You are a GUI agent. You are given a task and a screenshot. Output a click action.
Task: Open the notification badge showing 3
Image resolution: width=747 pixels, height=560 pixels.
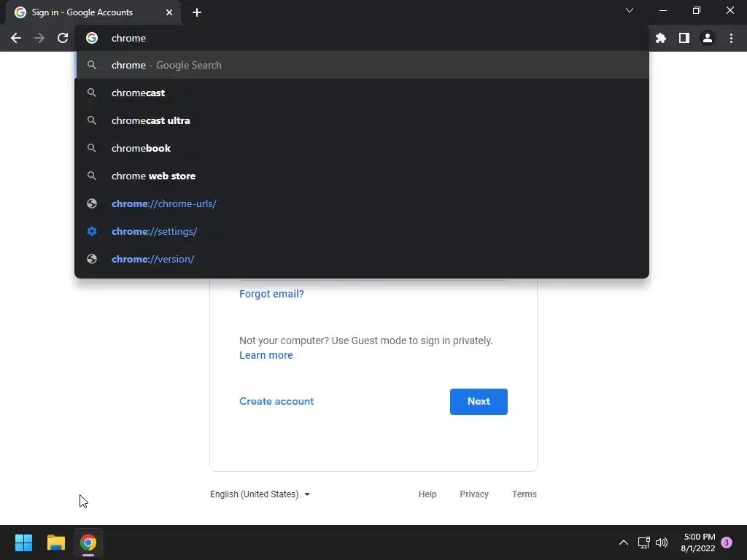(727, 542)
